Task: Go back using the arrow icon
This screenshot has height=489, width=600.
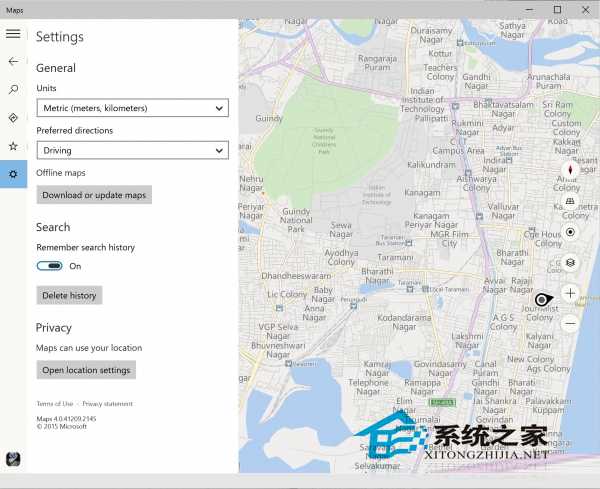Action: 13,61
